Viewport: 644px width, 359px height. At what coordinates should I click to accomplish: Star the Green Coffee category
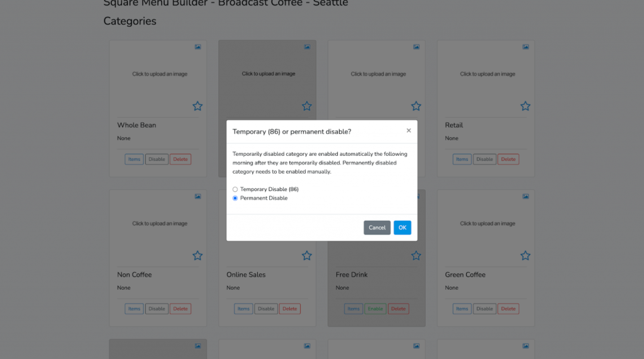525,255
